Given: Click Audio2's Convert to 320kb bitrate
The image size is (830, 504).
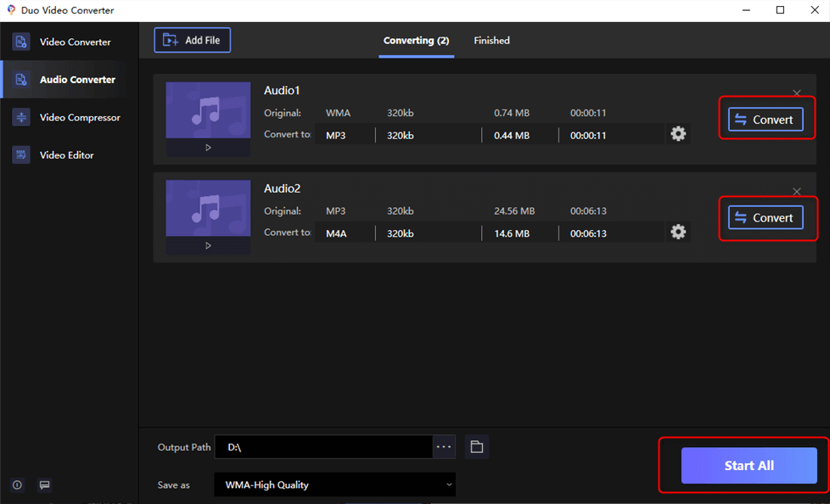Looking at the screenshot, I should click(401, 233).
